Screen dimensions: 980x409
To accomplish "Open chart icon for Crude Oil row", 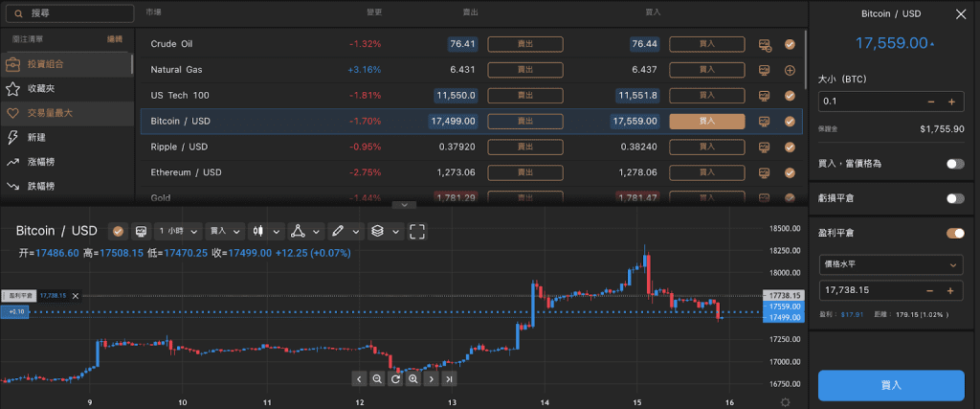I will pos(764,45).
